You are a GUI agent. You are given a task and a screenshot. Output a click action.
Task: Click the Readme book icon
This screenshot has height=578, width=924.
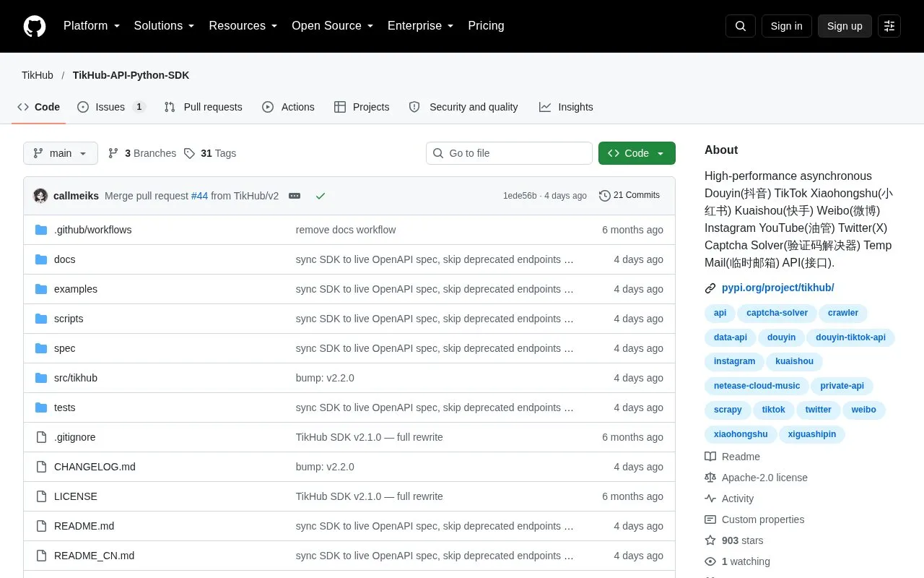pyautogui.click(x=710, y=457)
